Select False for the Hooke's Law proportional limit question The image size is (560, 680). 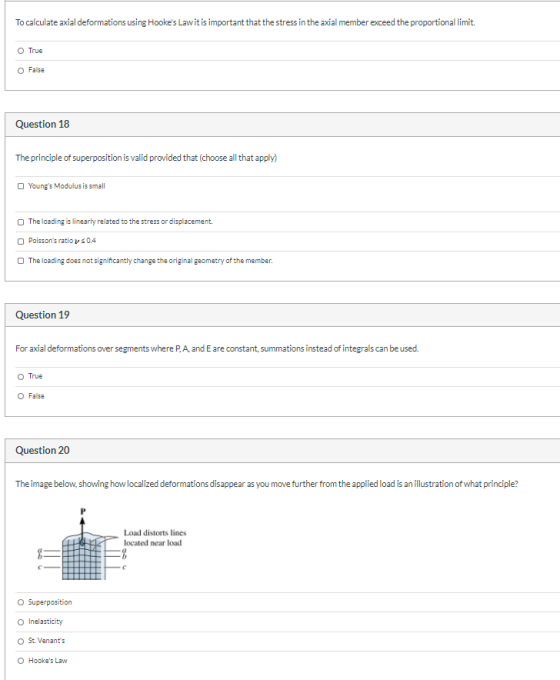[20, 71]
